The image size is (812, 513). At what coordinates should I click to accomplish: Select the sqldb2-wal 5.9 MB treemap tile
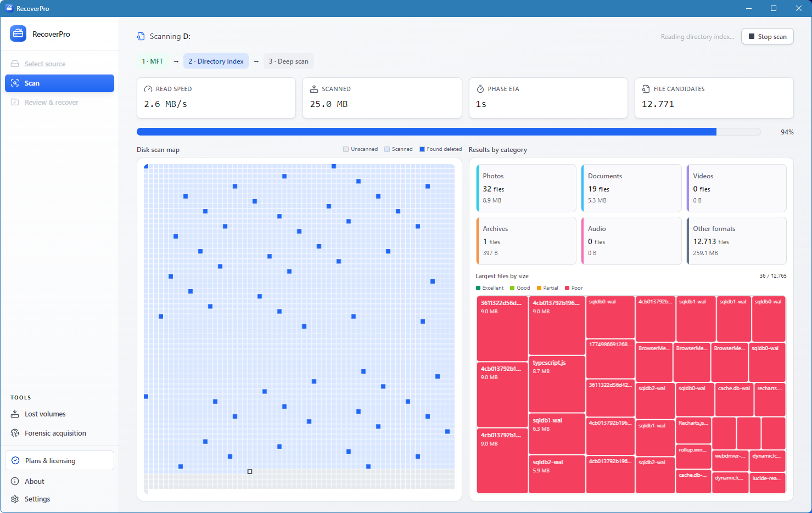[x=557, y=474]
